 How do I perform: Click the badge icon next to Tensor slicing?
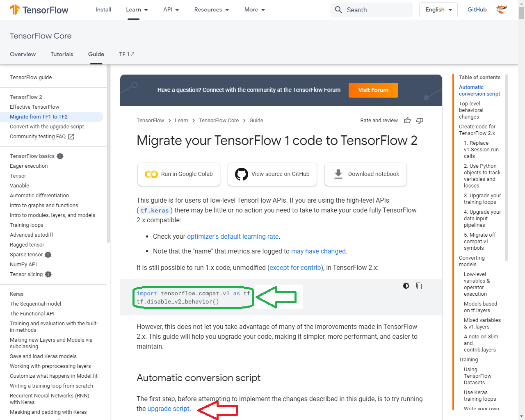click(48, 274)
